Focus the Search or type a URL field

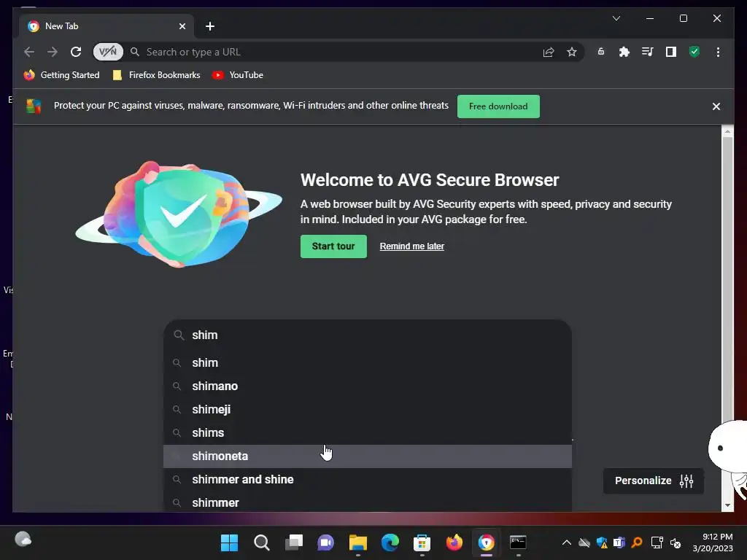click(333, 52)
